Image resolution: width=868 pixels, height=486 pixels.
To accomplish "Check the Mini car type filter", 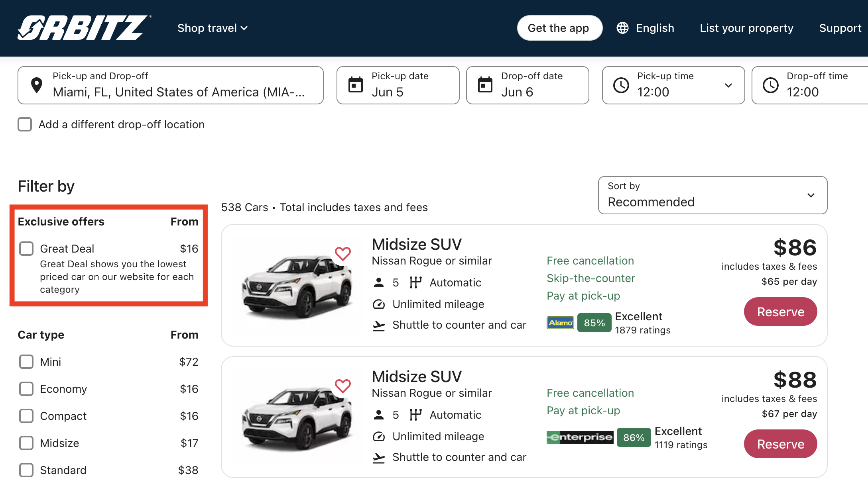I will click(x=26, y=362).
